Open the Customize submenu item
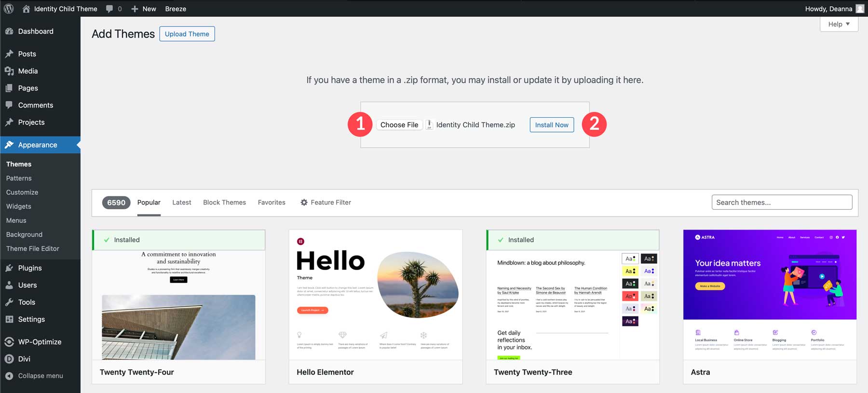This screenshot has height=393, width=868. (22, 192)
